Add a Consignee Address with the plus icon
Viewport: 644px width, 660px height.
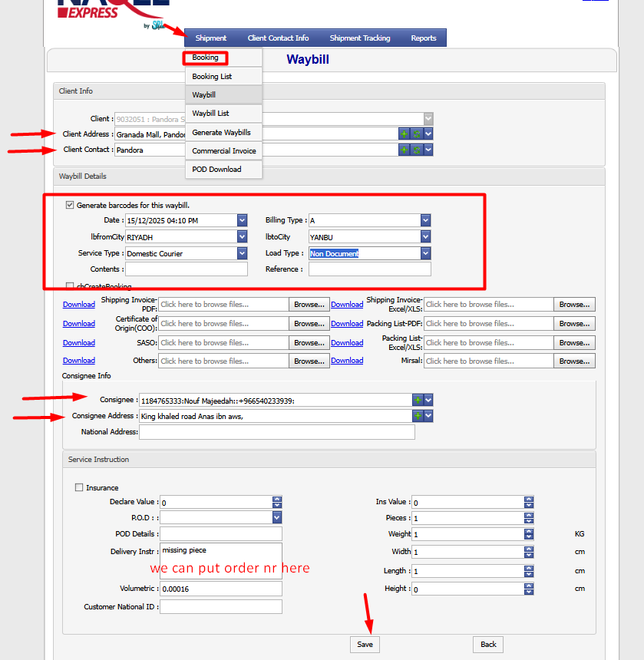click(x=418, y=416)
